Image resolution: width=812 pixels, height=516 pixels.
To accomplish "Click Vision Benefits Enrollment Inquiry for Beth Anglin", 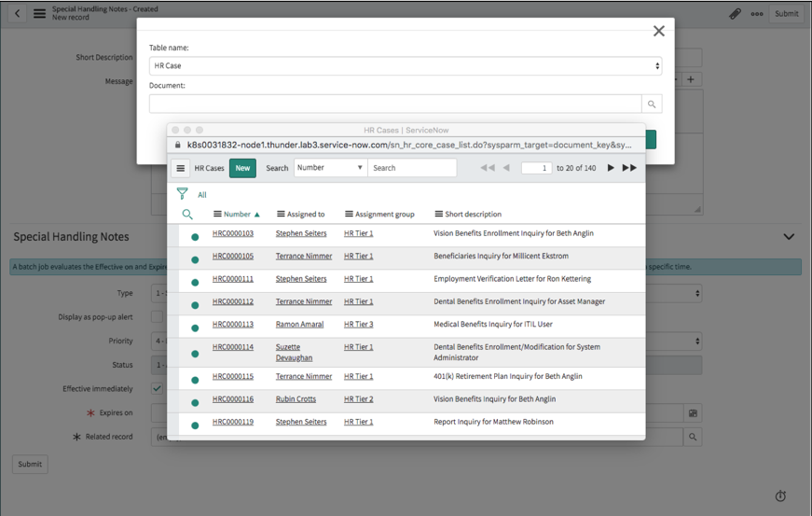I will pos(514,233).
